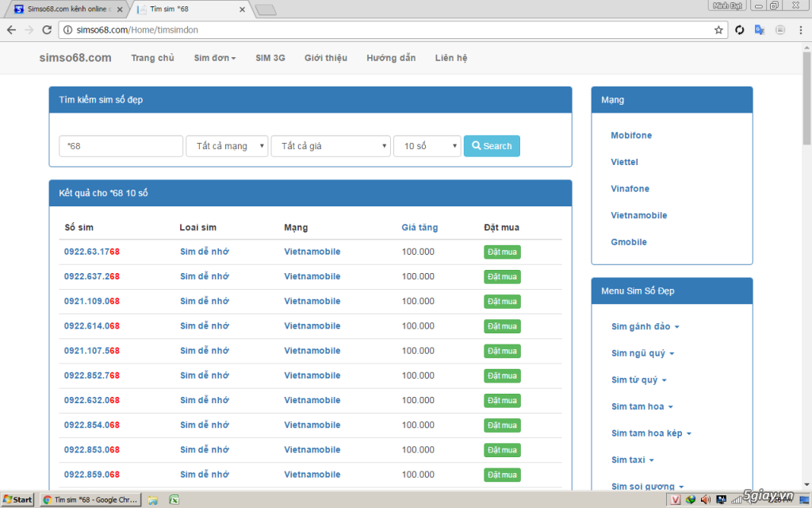
Task: Open the 10 số results count dropdown
Action: [427, 145]
